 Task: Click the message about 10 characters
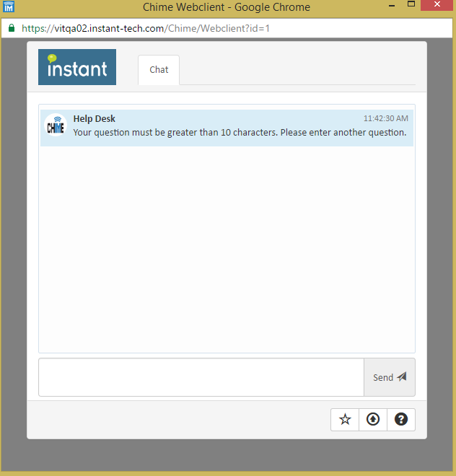point(240,133)
